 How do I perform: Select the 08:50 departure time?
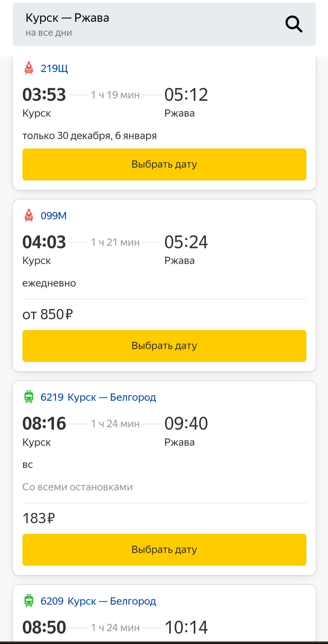(44, 627)
